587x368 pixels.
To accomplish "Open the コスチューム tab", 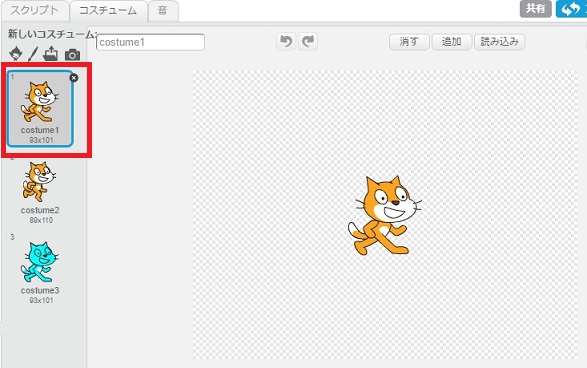I will [108, 10].
